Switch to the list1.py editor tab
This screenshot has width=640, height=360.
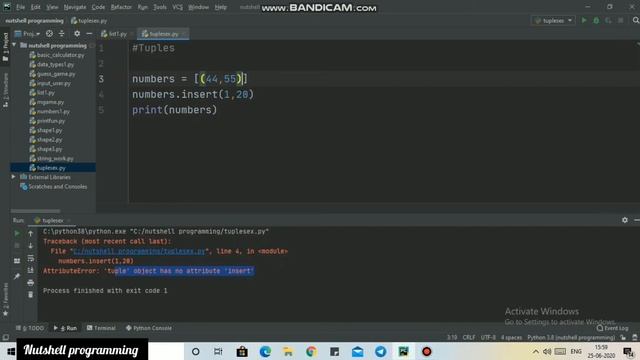114,34
